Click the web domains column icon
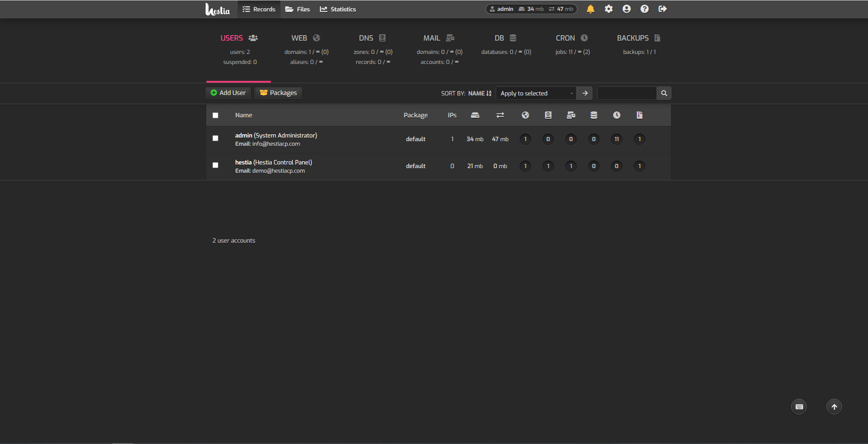The width and height of the screenshot is (868, 444). 525,115
